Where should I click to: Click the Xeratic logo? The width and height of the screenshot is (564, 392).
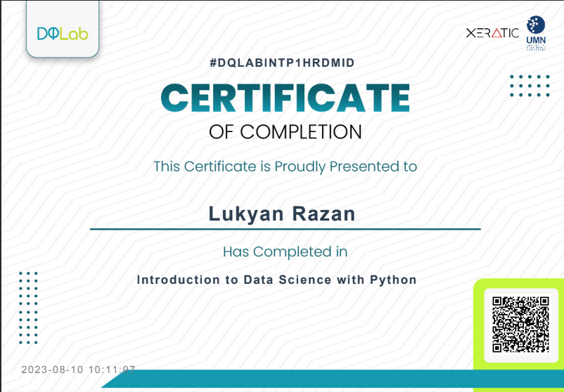click(x=492, y=33)
